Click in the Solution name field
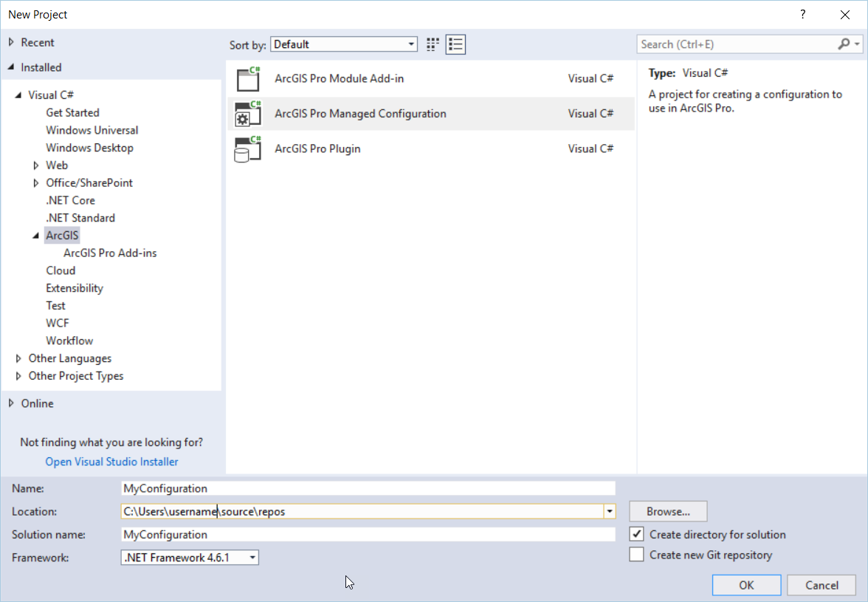Image resolution: width=868 pixels, height=602 pixels. 368,535
